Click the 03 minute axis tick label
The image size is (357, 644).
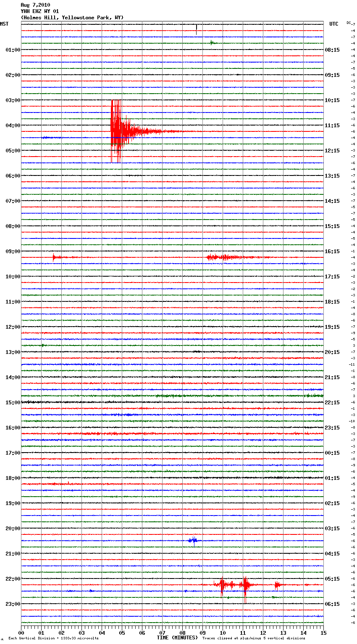point(82,633)
